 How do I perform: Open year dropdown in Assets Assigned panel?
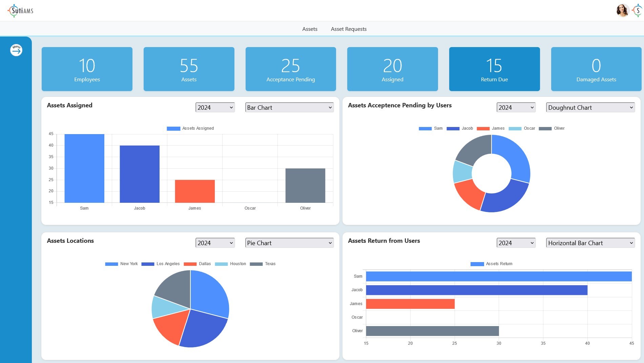[x=215, y=107]
